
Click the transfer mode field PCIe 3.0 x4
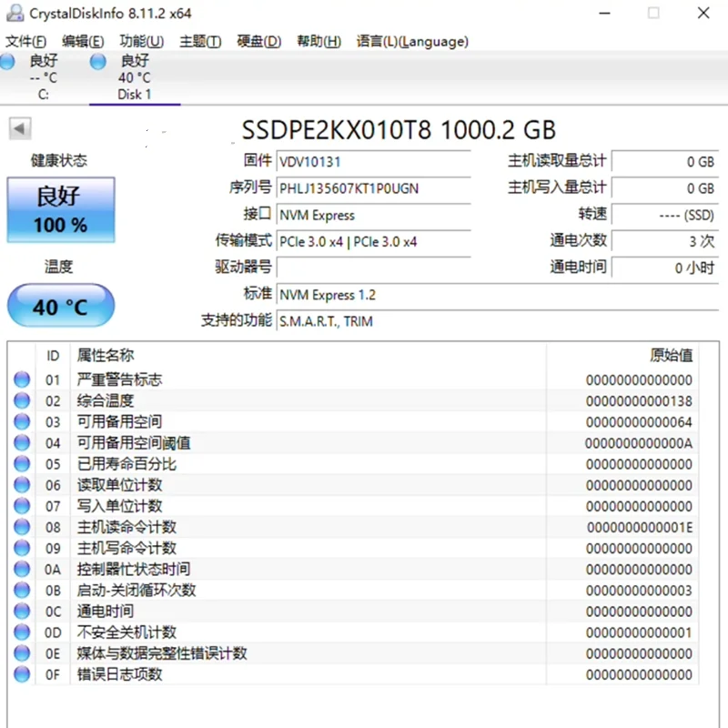tap(373, 241)
